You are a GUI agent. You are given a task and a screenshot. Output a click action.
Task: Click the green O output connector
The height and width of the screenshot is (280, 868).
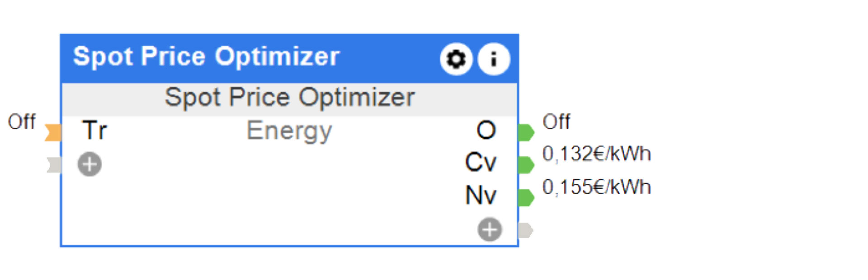point(526,132)
